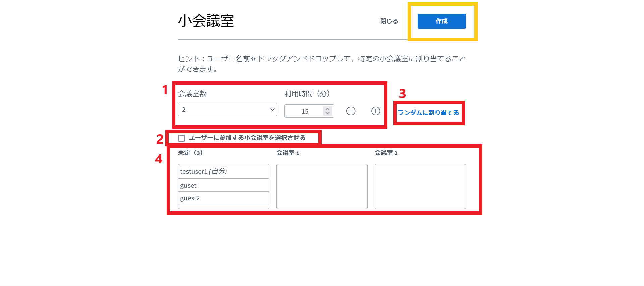Select guset in unassigned list
The image size is (644, 286).
click(224, 185)
